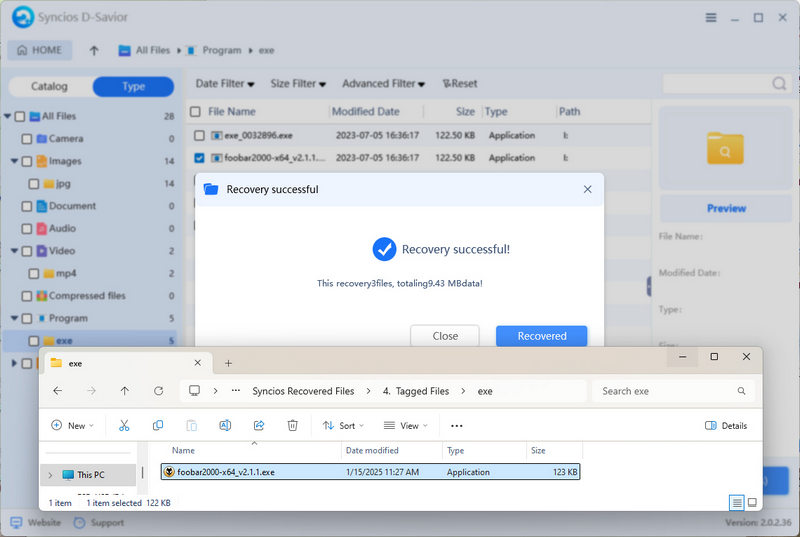The width and height of the screenshot is (800, 537).
Task: Collapse the Video tree node
Action: coord(15,251)
